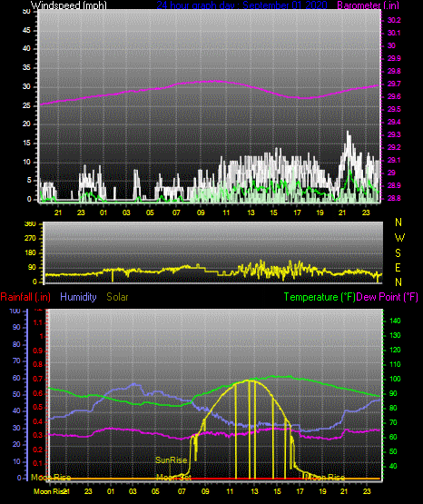Image resolution: width=423 pixels, height=504 pixels.
Task: Click the barometer axis value "29.6"
Action: point(394,96)
